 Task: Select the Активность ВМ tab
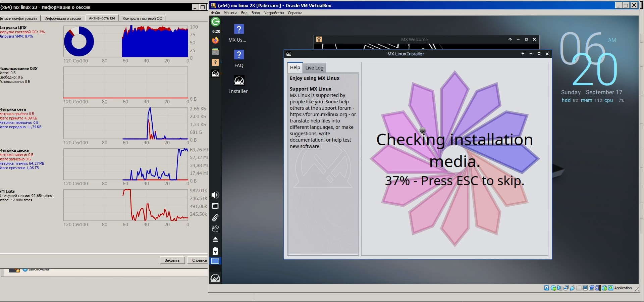pyautogui.click(x=102, y=18)
